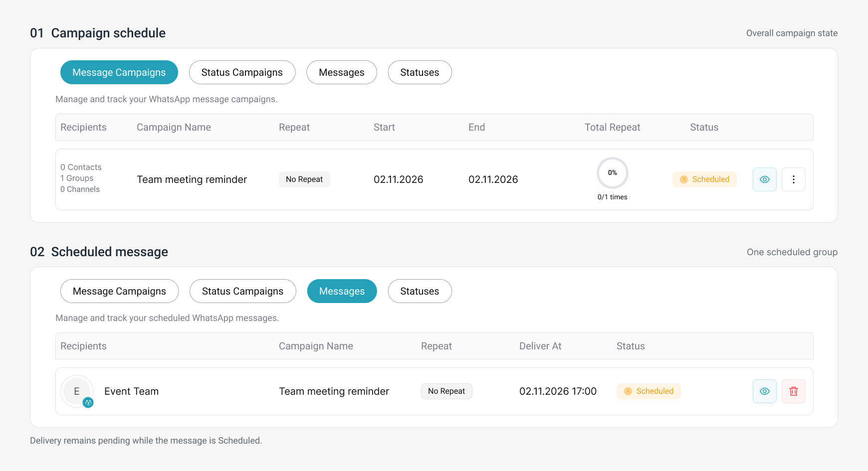Click the group badge on the Event Team avatar

pyautogui.click(x=88, y=402)
